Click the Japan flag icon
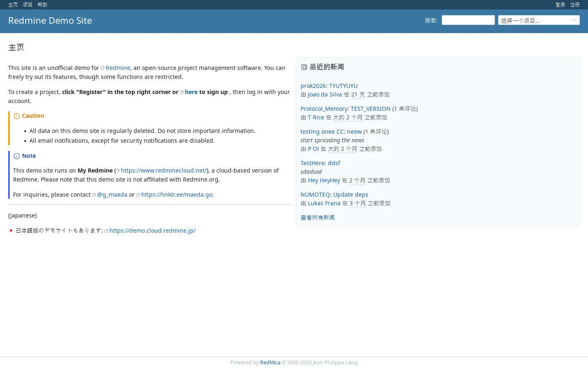 (x=11, y=231)
